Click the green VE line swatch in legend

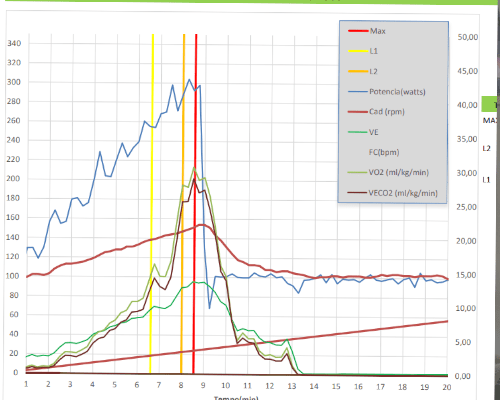click(358, 132)
